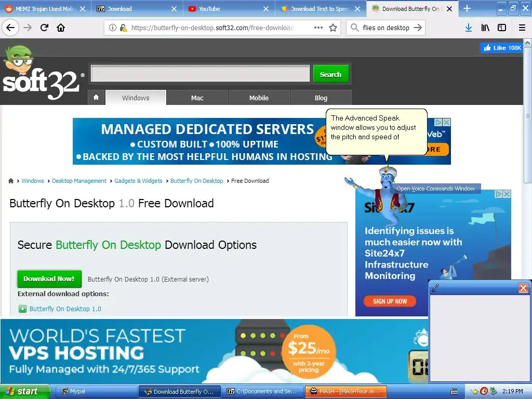The height and width of the screenshot is (399, 532).
Task: Click green download icon beside Butterfly On Desktop 1.0
Action: coord(22,309)
